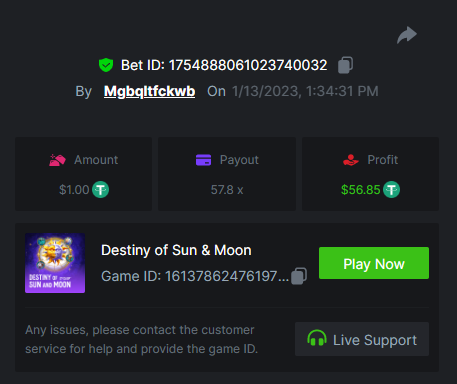This screenshot has width=457, height=384.
Task: Select the Bet ID number text
Action: 248,65
